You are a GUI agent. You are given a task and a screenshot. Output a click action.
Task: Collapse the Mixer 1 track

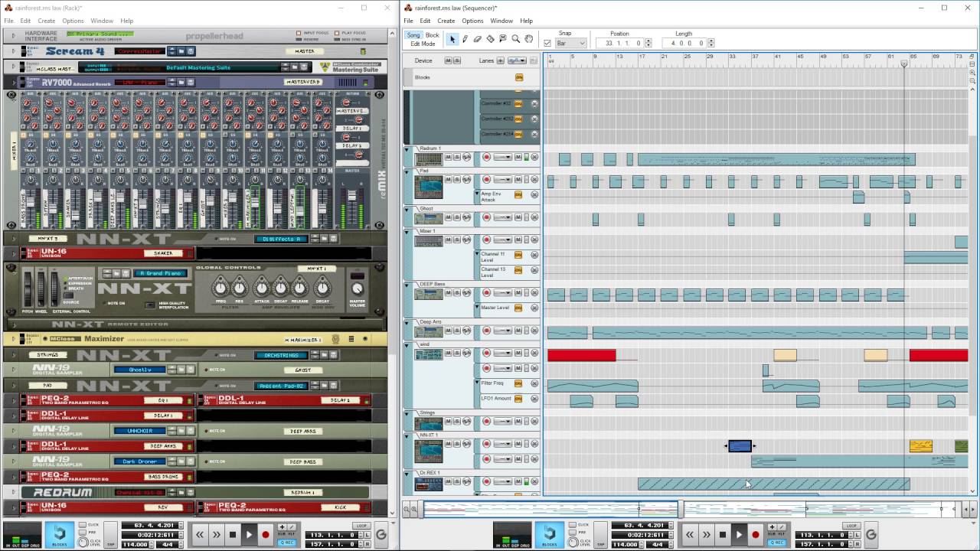407,231
